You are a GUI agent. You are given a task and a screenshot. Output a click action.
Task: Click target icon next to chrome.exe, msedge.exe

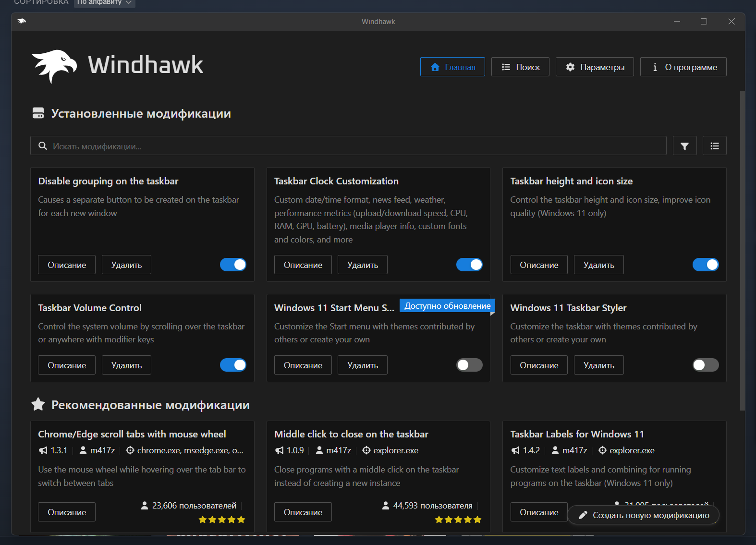[x=130, y=450]
